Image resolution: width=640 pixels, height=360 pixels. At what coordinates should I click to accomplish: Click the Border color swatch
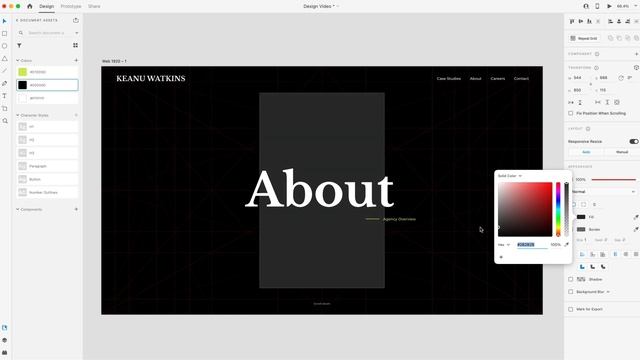pyautogui.click(x=581, y=229)
